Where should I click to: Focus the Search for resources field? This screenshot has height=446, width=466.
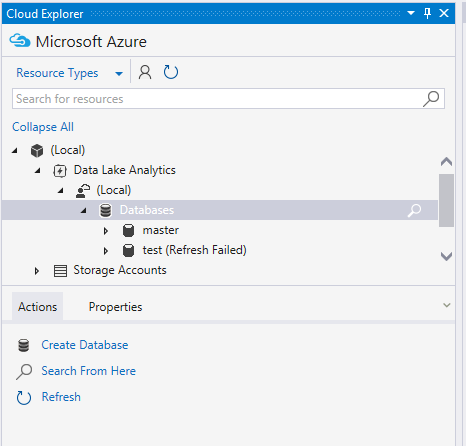tap(228, 99)
